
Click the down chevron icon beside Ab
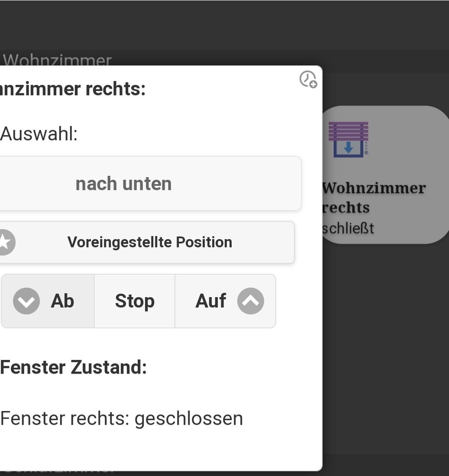pos(26,301)
